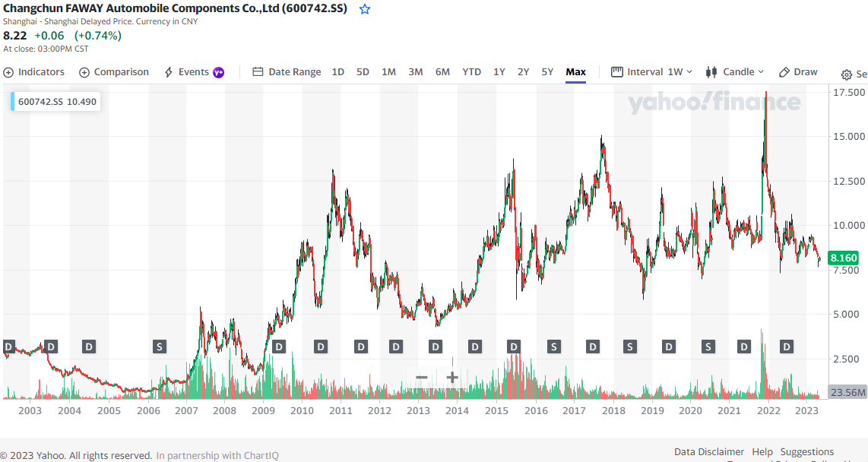868x462 pixels.
Task: Click the dividend marker in 2003
Action: pyautogui.click(x=51, y=347)
